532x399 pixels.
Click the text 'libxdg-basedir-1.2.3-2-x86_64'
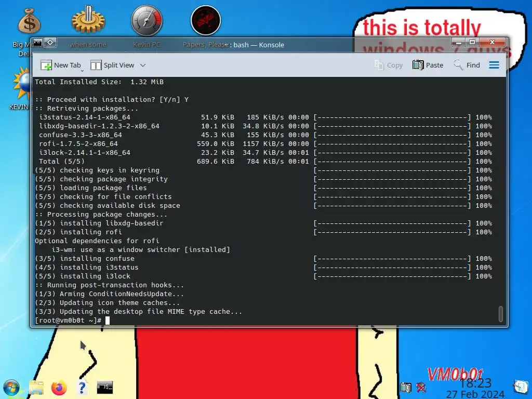pos(99,126)
